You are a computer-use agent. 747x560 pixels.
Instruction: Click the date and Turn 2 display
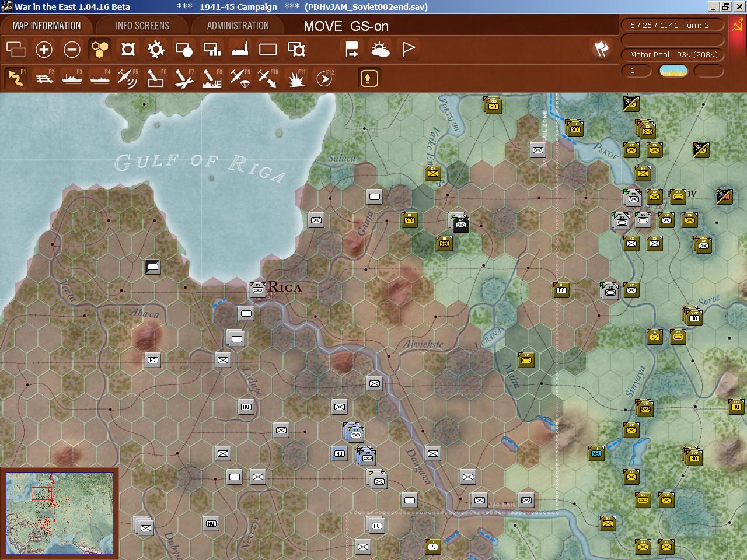(x=671, y=25)
